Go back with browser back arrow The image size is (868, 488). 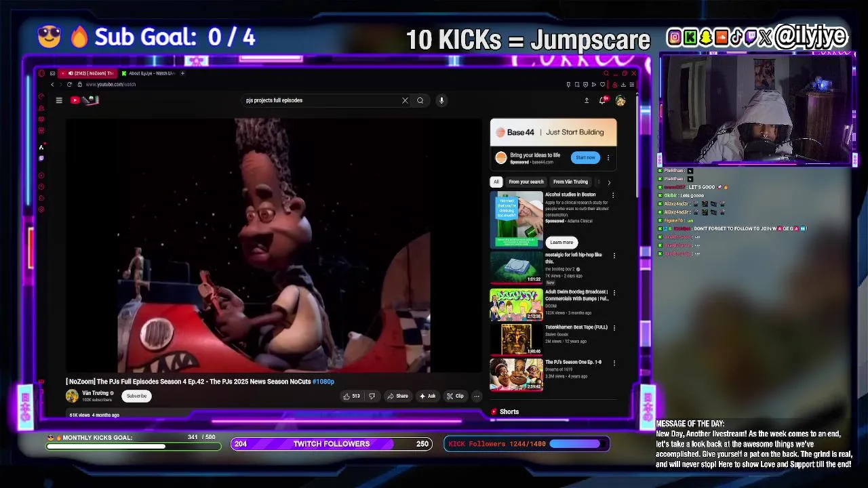[x=52, y=84]
